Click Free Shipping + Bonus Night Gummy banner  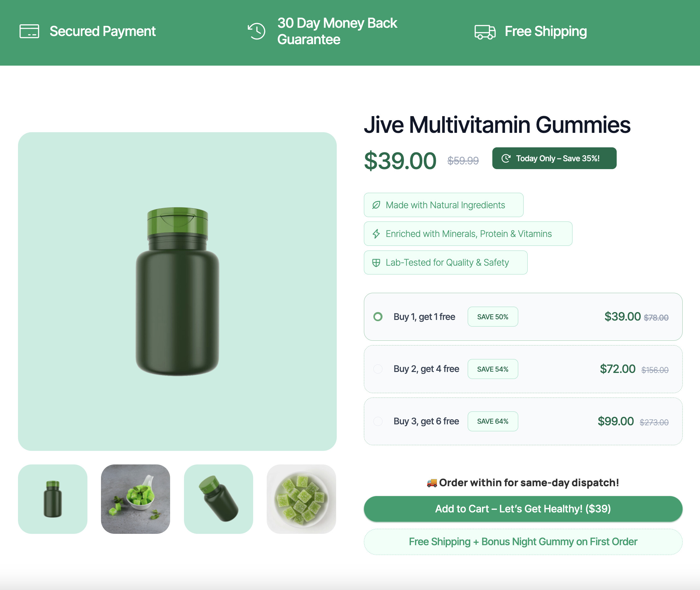pyautogui.click(x=523, y=542)
